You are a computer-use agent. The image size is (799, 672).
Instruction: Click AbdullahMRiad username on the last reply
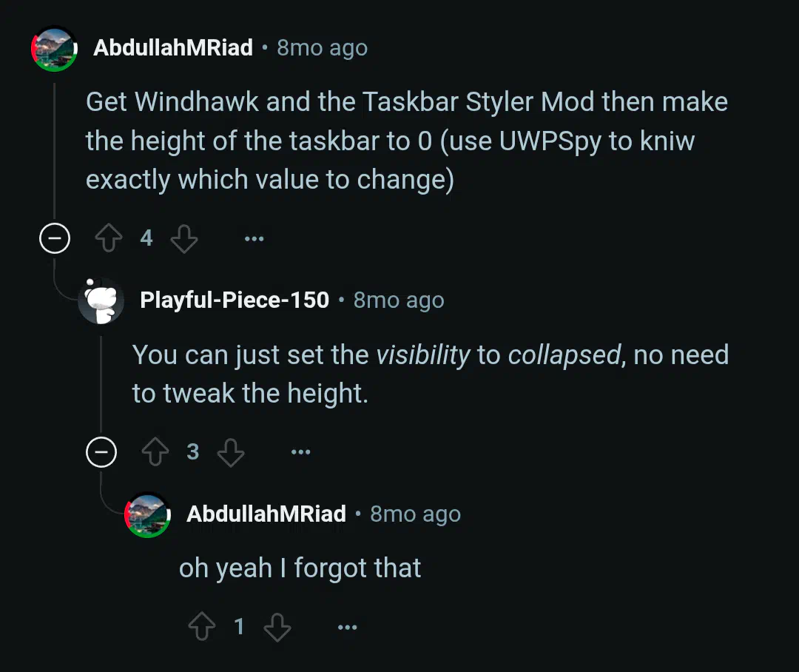pyautogui.click(x=266, y=514)
